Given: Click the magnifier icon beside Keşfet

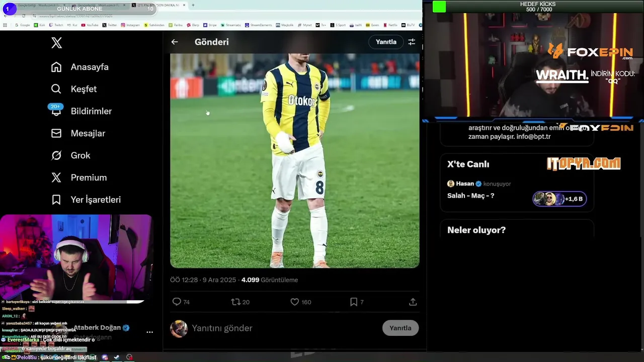Looking at the screenshot, I should [56, 89].
